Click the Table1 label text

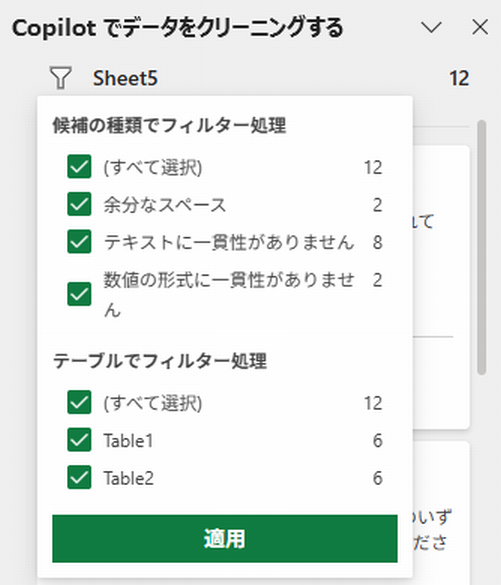[128, 441]
